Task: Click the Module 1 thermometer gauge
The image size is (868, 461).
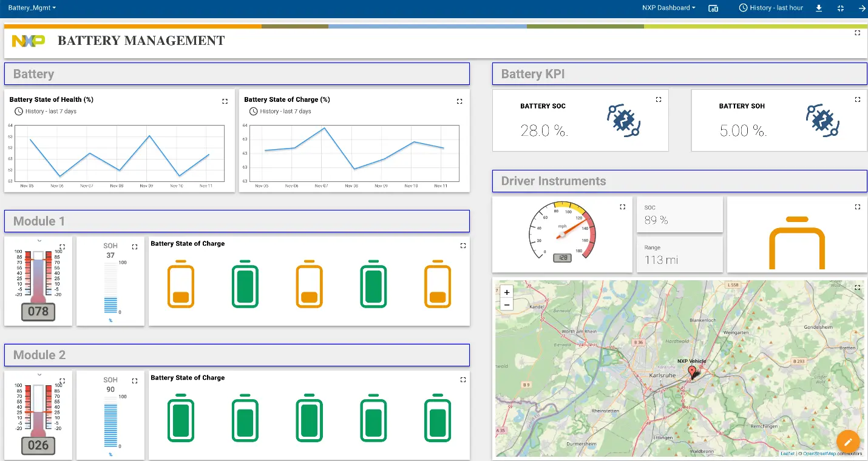Action: (x=38, y=281)
